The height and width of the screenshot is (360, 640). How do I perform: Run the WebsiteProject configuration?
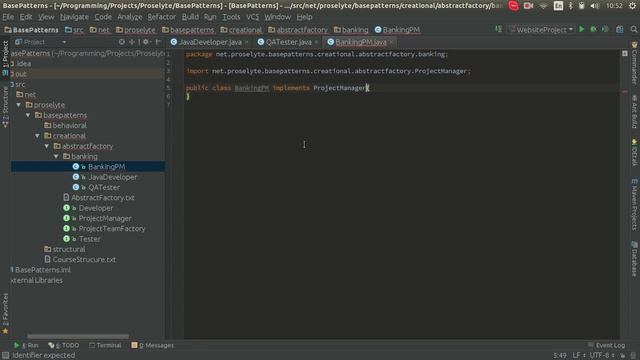[x=582, y=29]
